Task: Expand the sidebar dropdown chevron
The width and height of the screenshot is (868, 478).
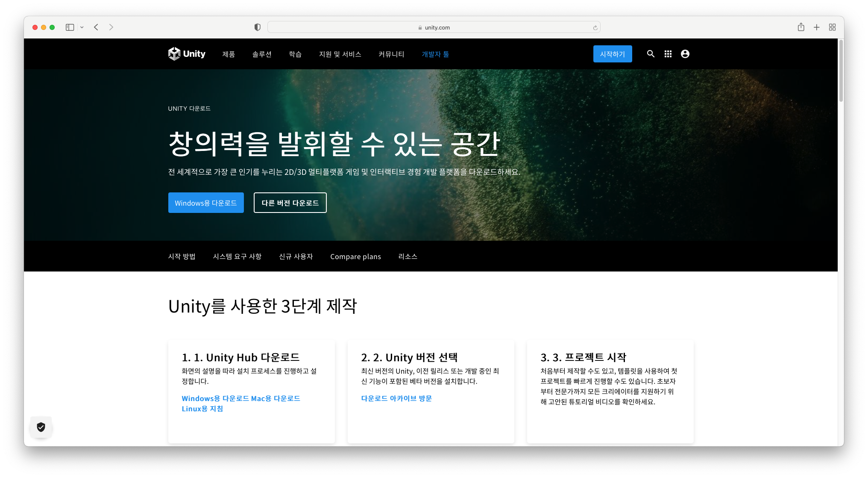Action: tap(82, 27)
